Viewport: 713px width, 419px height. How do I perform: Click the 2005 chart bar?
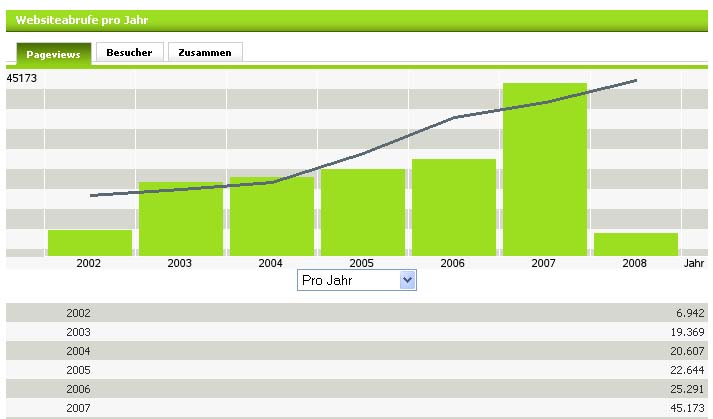[x=362, y=212]
